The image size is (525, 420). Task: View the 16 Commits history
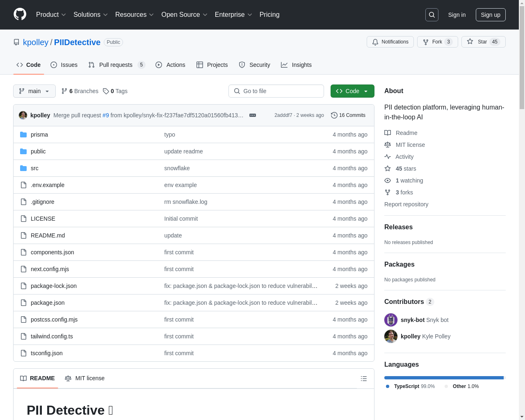pos(348,115)
